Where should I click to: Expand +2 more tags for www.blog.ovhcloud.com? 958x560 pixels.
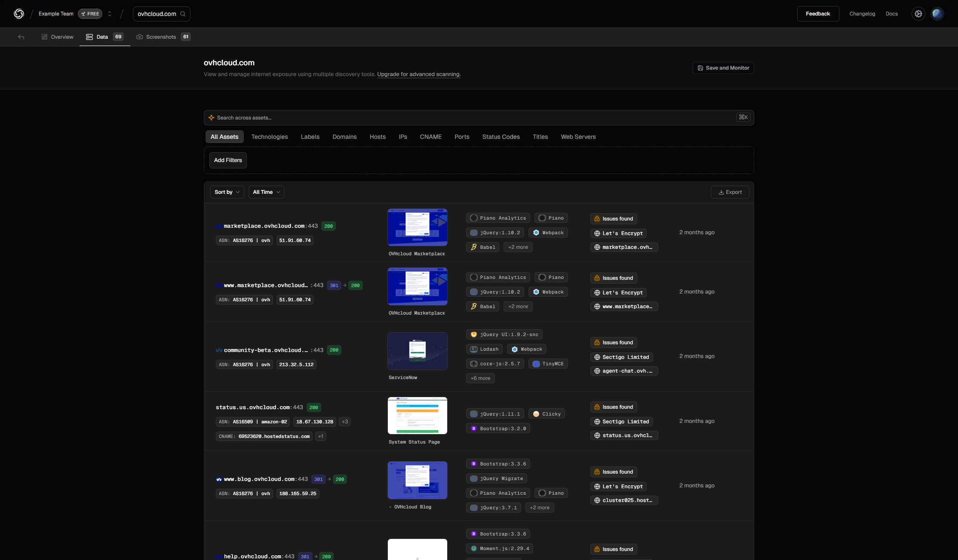(x=540, y=508)
